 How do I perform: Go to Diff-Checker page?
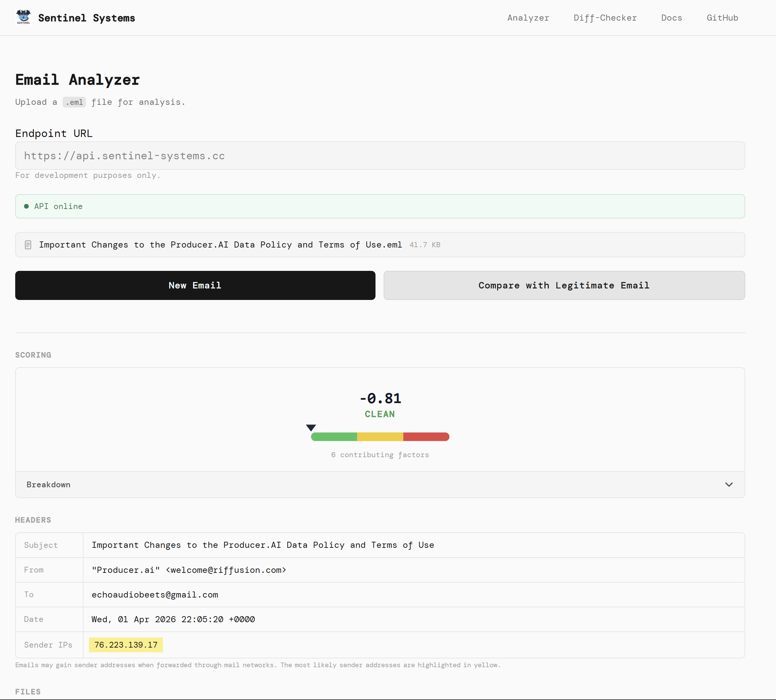[605, 18]
